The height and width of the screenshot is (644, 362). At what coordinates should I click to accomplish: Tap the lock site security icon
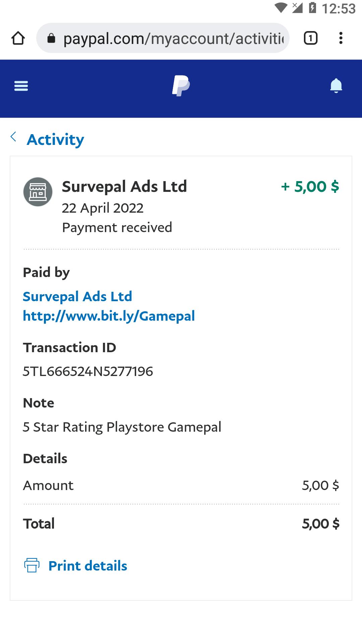(51, 39)
